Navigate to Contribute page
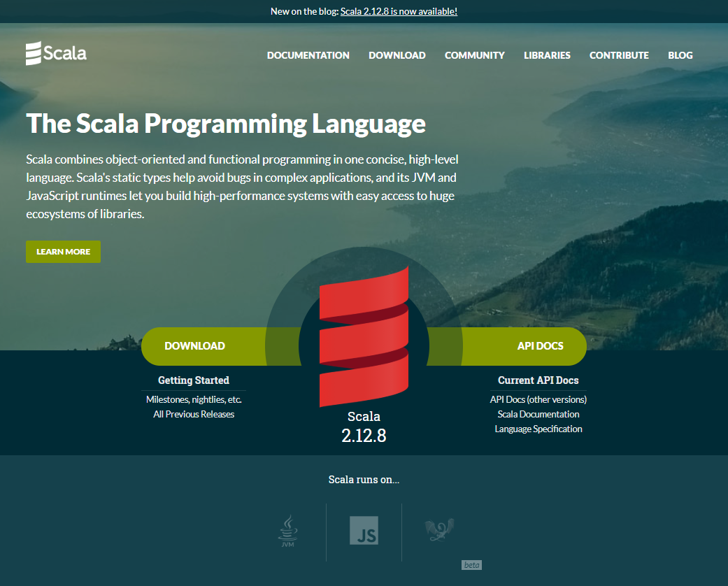The image size is (728, 586). [x=619, y=55]
